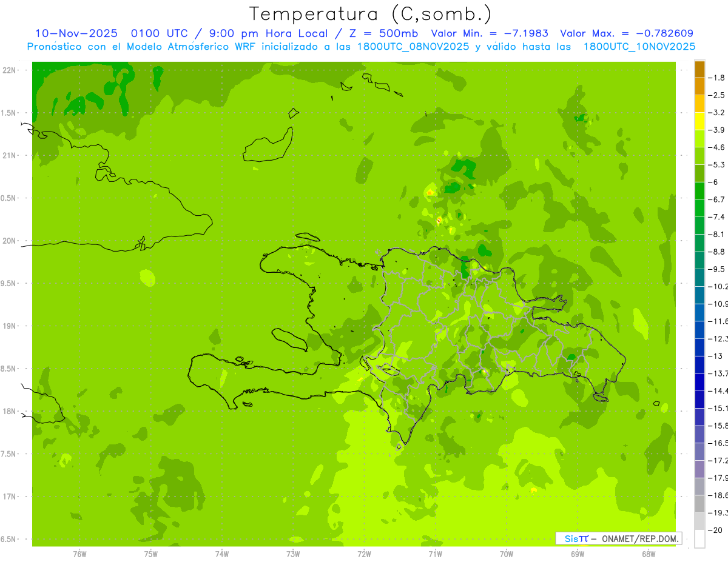Image resolution: width=728 pixels, height=562 pixels.
Task: Click purple legend swatch between -17.2 and -17.9
Action: (x=699, y=469)
